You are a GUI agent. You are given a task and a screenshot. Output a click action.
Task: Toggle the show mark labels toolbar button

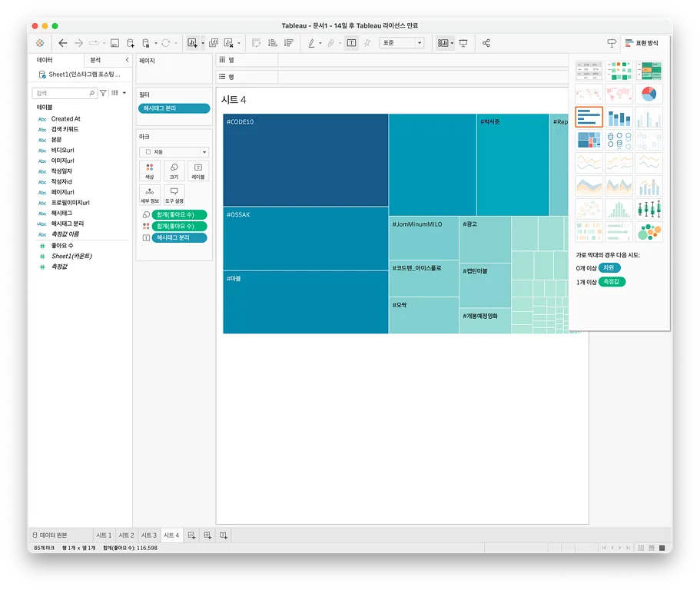(351, 43)
